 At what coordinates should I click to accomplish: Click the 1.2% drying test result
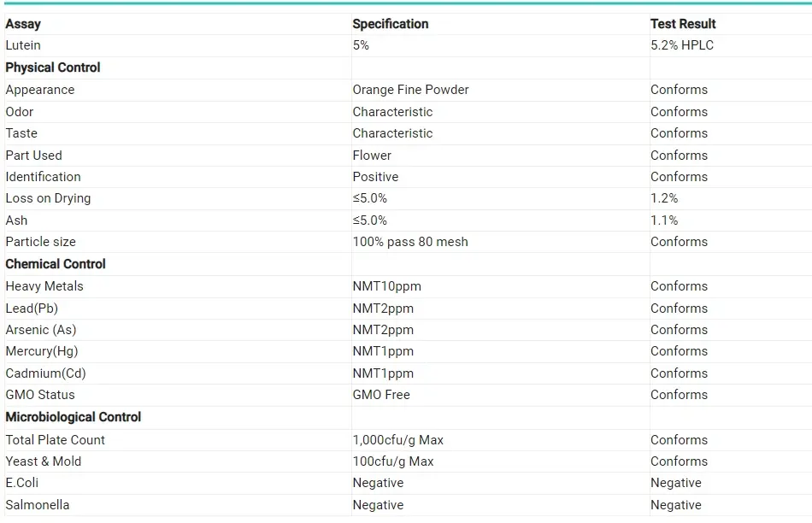pyautogui.click(x=664, y=198)
